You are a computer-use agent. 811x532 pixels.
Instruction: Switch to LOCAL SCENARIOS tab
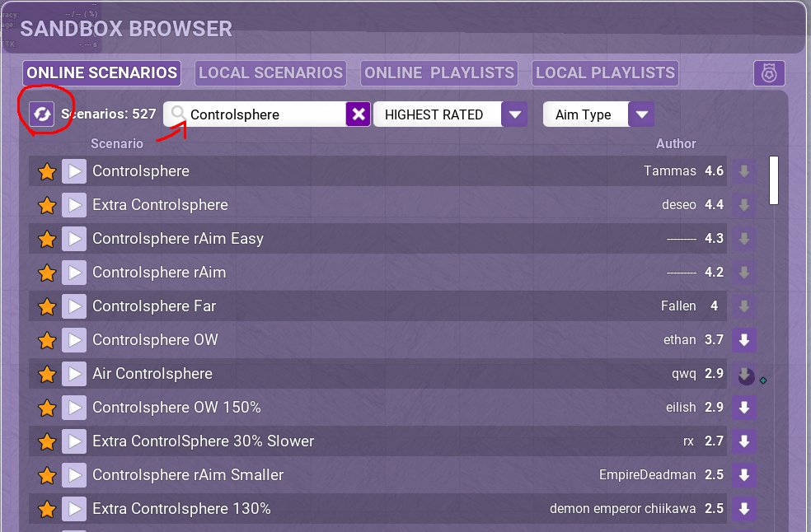[271, 73]
